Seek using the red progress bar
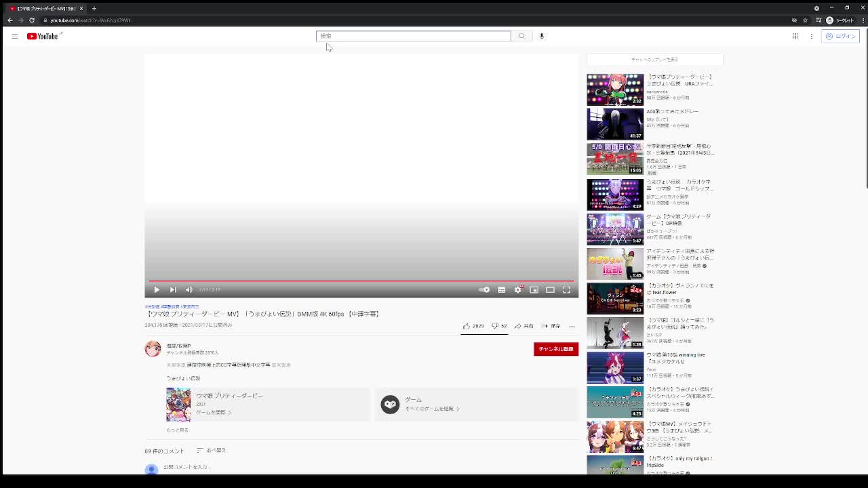Image resolution: width=868 pixels, height=488 pixels. pyautogui.click(x=361, y=280)
